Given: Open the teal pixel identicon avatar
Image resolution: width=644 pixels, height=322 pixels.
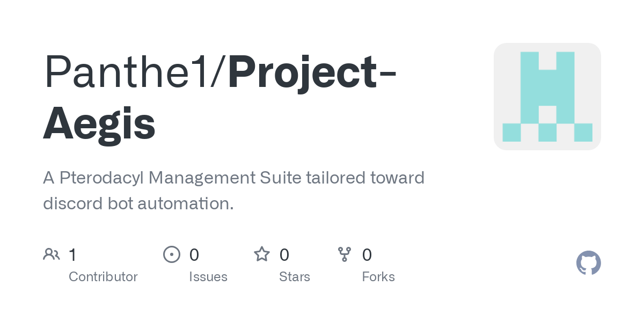Looking at the screenshot, I should click(547, 97).
